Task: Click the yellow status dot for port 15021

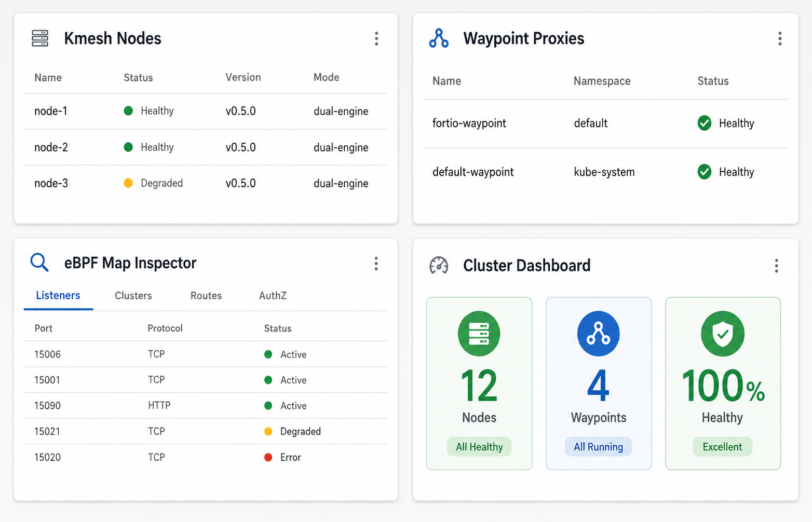Action: click(x=268, y=431)
